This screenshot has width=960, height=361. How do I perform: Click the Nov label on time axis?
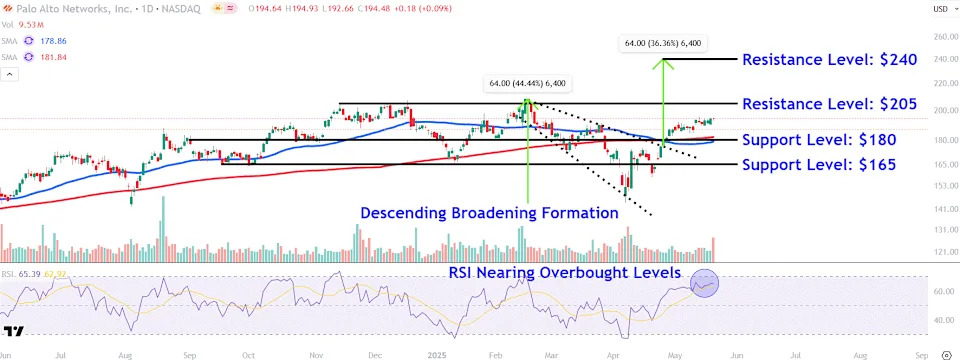pos(316,355)
